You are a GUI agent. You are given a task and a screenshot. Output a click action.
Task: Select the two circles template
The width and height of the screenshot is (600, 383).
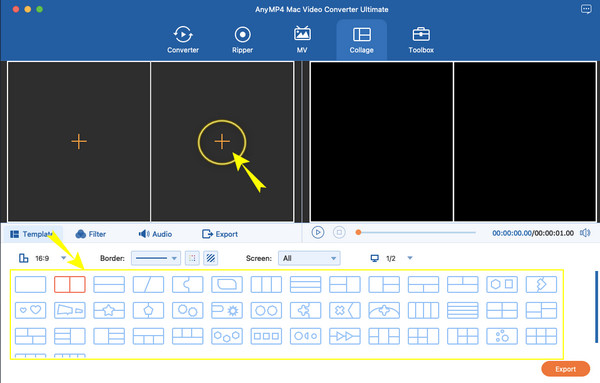266,310
